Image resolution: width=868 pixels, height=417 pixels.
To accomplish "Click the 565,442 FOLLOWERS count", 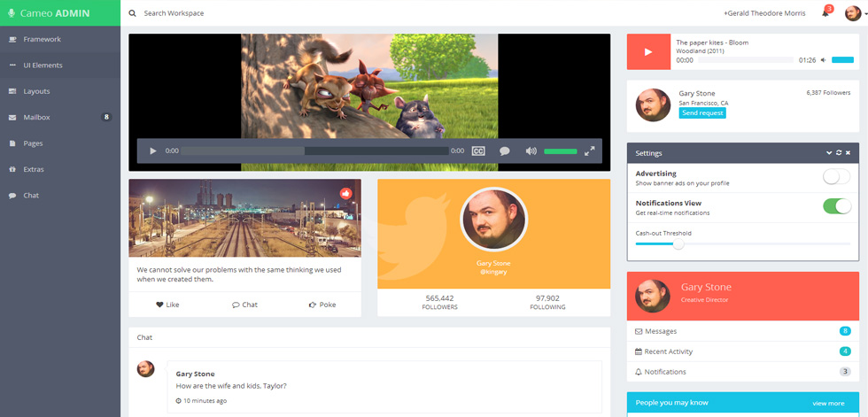I will [x=439, y=302].
